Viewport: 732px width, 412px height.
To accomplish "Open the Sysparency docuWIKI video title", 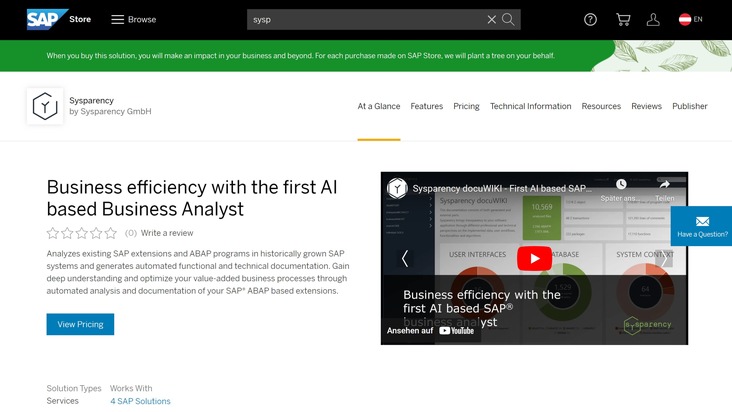I will (502, 189).
